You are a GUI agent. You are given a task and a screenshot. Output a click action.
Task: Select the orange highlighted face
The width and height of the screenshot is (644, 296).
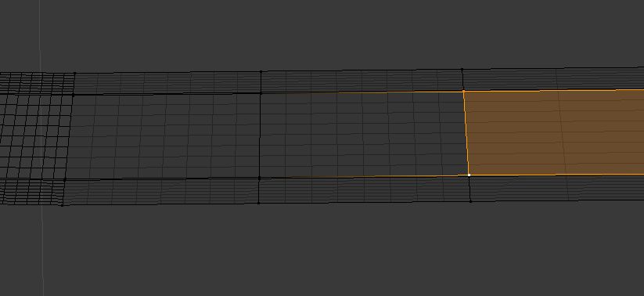pos(555,132)
